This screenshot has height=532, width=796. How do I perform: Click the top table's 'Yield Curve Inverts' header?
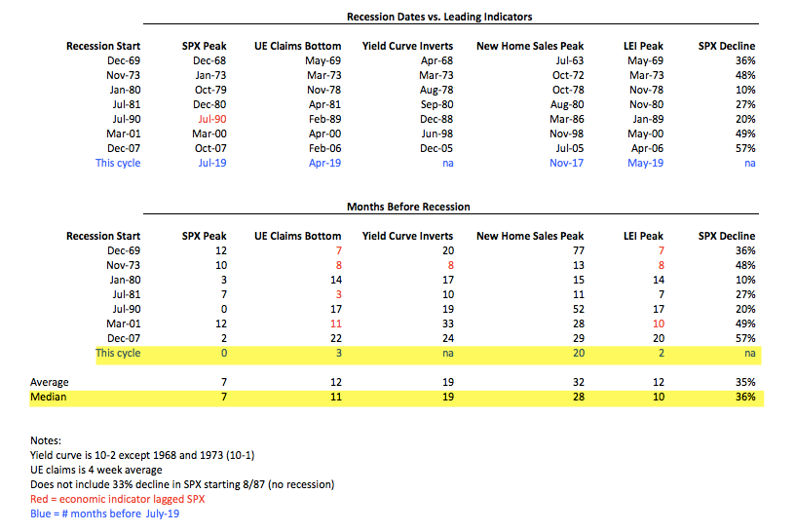click(407, 46)
